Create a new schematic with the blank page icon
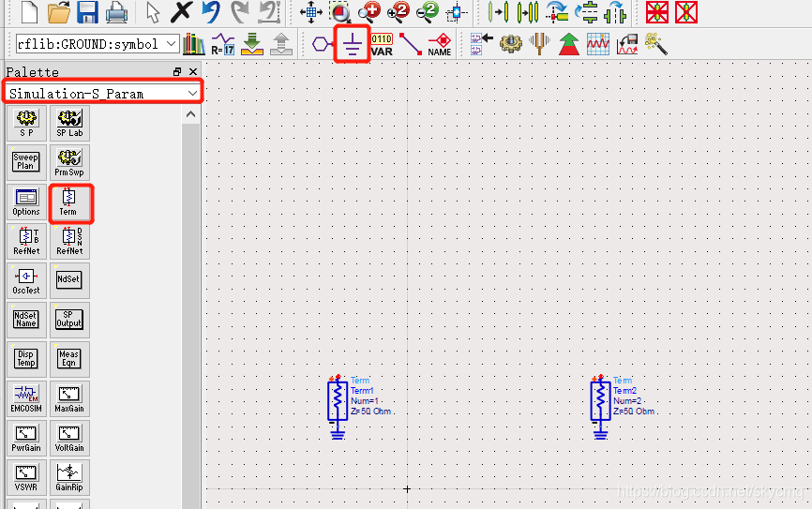The width and height of the screenshot is (812, 509). click(x=29, y=11)
